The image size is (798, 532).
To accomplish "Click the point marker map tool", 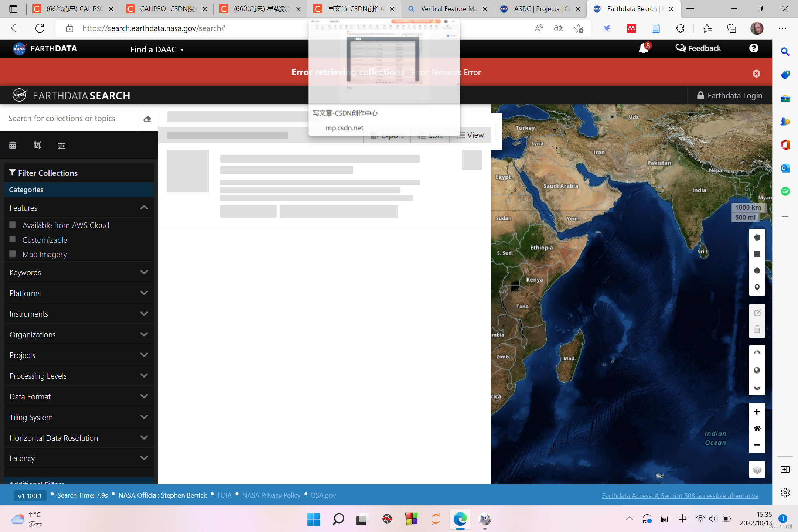I will click(757, 287).
